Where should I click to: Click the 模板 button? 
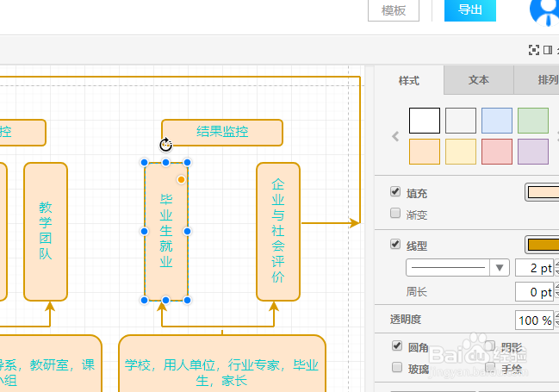[x=394, y=10]
